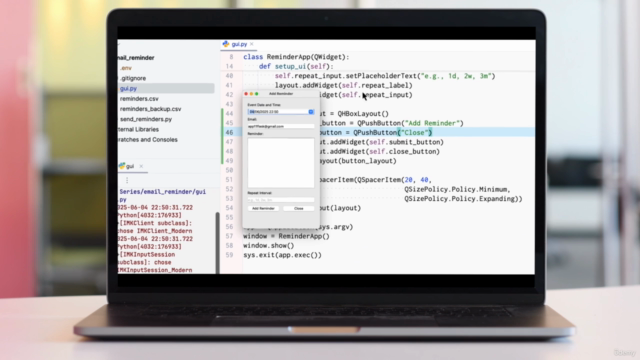The height and width of the screenshot is (360, 640).
Task: Click window = ReminderApp() on line 57
Action: 286,236
